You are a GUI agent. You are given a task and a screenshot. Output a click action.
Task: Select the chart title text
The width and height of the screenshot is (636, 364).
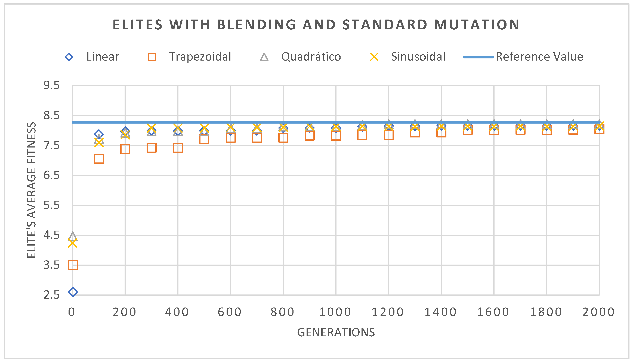coord(316,25)
